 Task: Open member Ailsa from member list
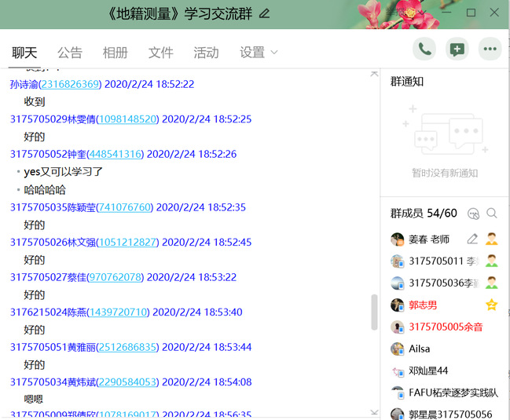(x=419, y=349)
